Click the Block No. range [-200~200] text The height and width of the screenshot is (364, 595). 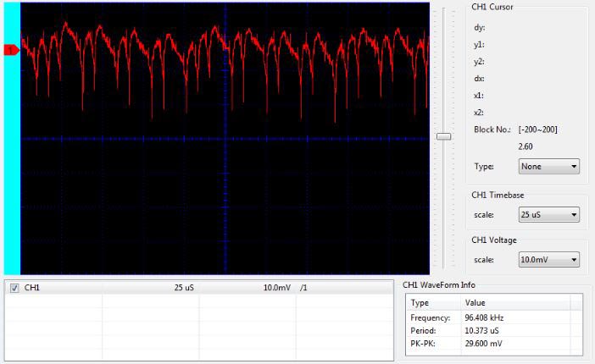pos(537,130)
